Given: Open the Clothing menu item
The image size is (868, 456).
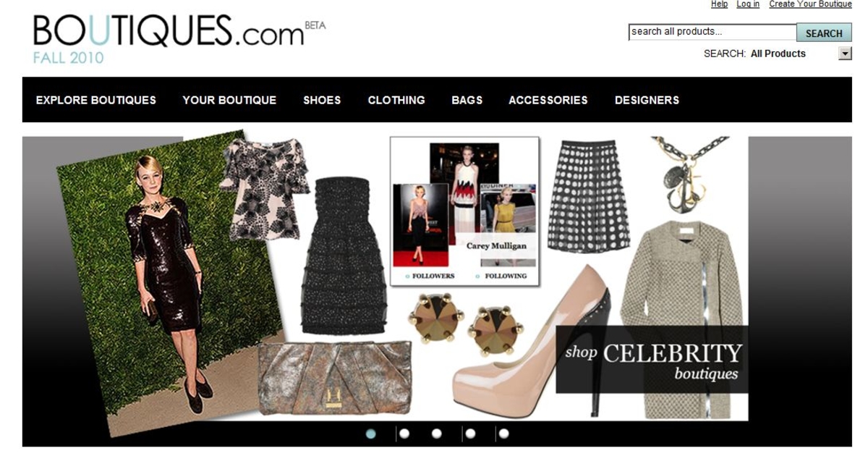Looking at the screenshot, I should pos(396,100).
